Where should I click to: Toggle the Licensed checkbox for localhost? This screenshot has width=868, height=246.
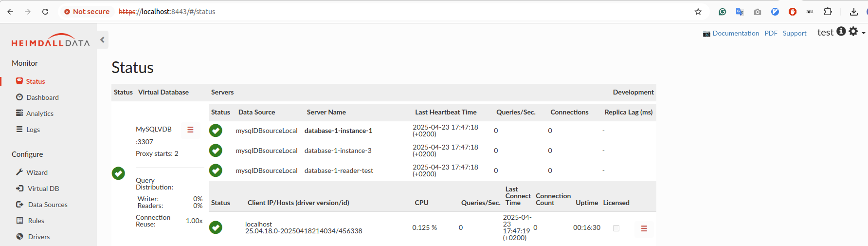(616, 228)
